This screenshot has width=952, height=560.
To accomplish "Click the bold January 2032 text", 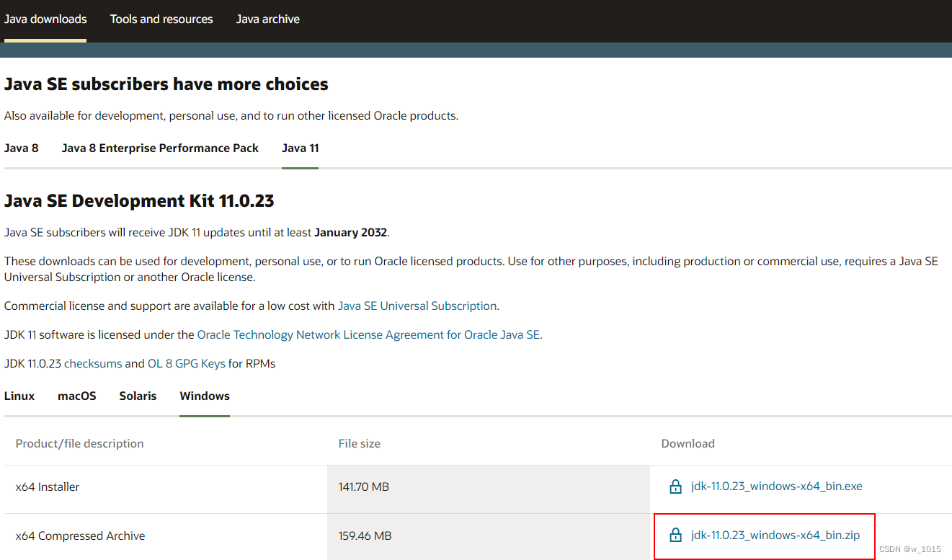I will click(x=351, y=233).
